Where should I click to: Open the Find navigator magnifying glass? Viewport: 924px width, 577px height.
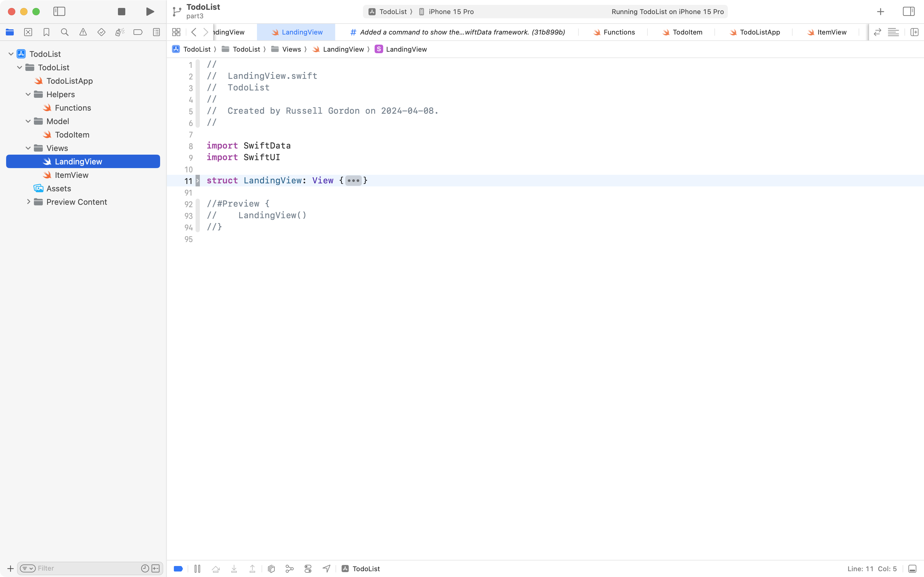[x=64, y=32]
